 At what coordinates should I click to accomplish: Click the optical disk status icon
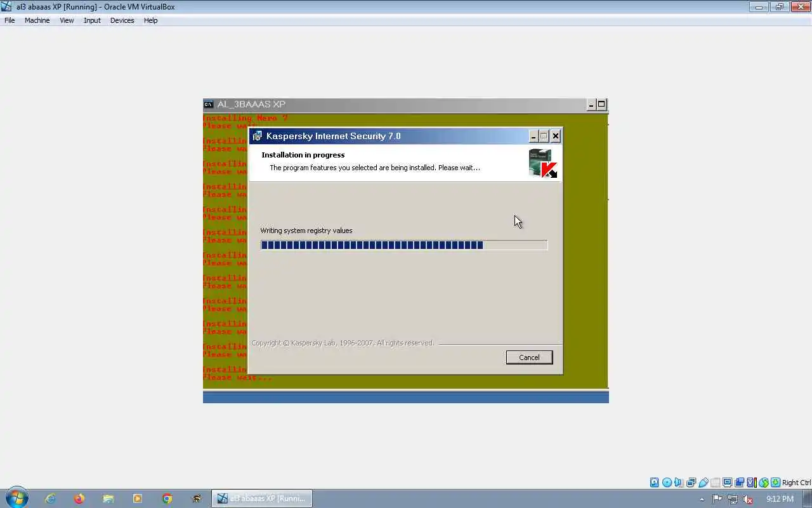point(667,483)
